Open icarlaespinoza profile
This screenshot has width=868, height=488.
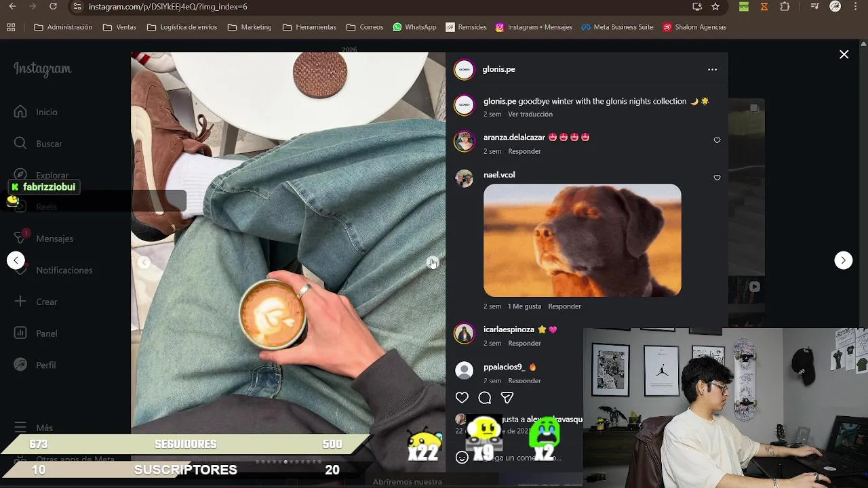[x=509, y=329]
